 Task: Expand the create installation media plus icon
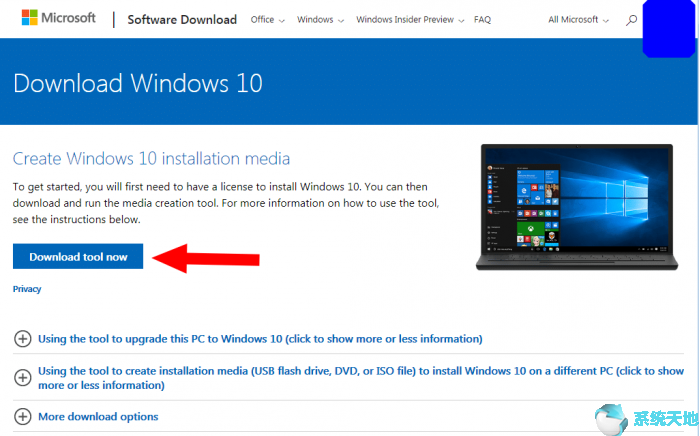pos(22,378)
